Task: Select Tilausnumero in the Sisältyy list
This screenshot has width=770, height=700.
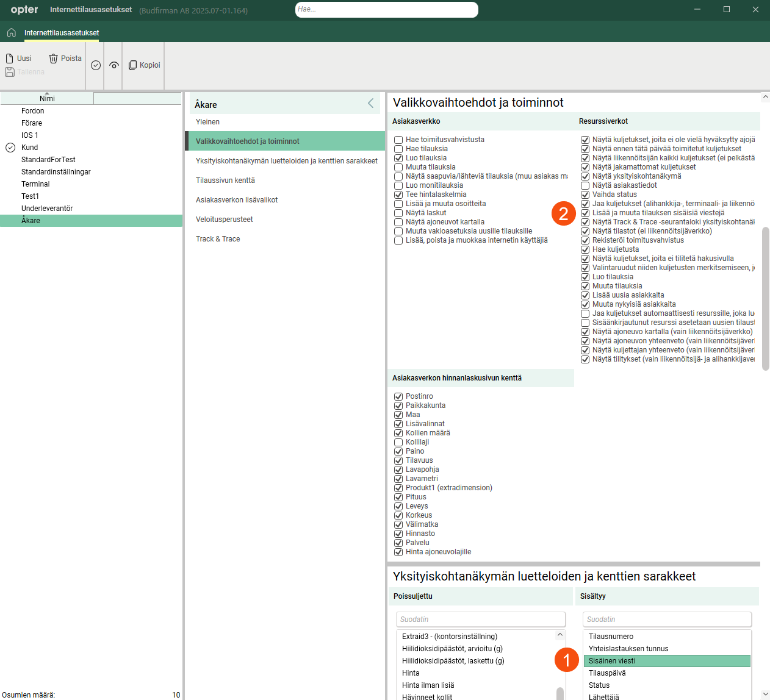Action: click(x=611, y=637)
